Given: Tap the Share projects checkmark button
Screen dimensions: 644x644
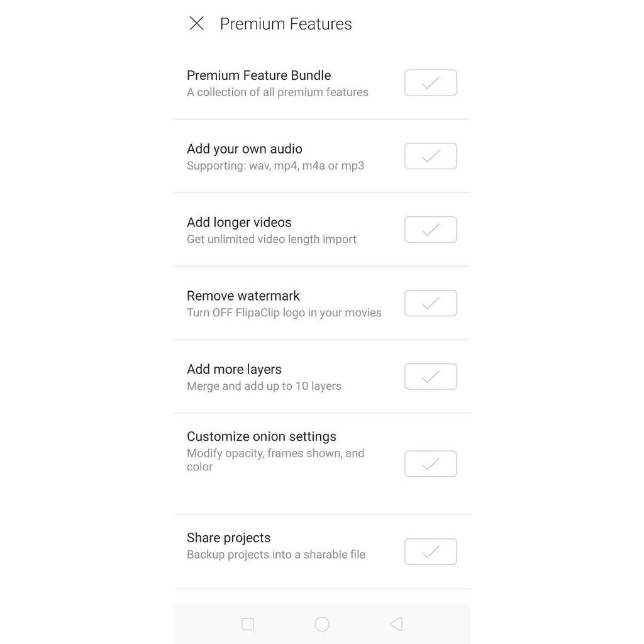Looking at the screenshot, I should [430, 552].
